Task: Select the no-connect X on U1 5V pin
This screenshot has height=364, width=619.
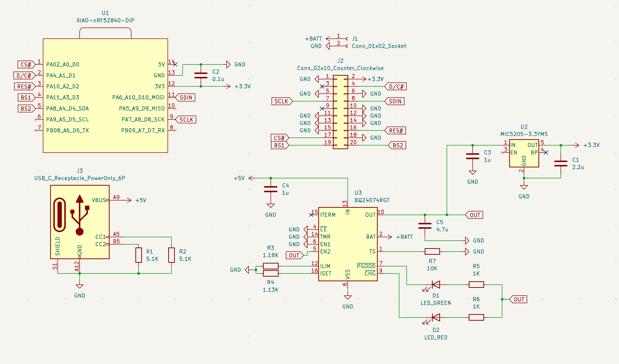Action: click(x=175, y=64)
